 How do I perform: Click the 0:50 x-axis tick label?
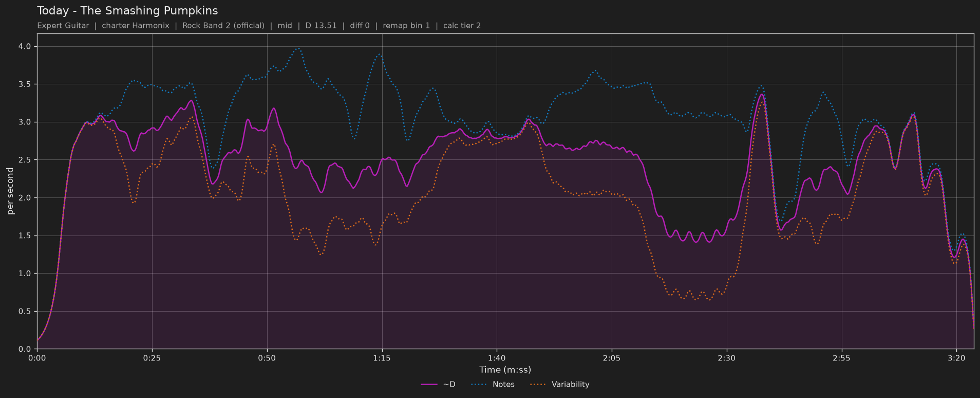(x=267, y=358)
